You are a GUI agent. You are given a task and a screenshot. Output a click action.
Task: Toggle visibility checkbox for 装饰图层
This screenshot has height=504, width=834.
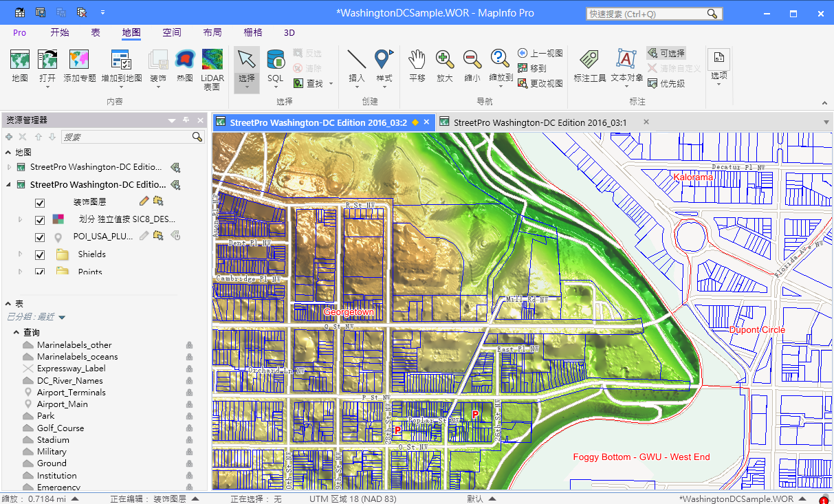pos(40,203)
